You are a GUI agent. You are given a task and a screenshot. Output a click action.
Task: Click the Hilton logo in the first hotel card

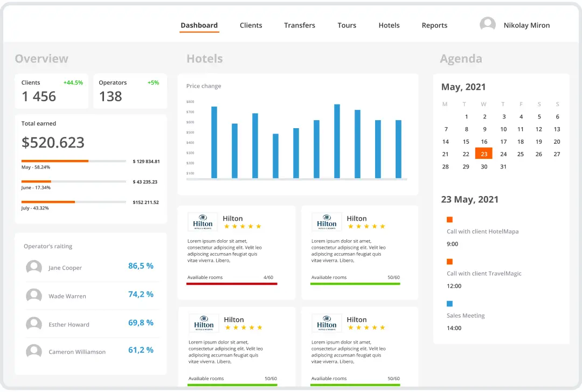(202, 221)
